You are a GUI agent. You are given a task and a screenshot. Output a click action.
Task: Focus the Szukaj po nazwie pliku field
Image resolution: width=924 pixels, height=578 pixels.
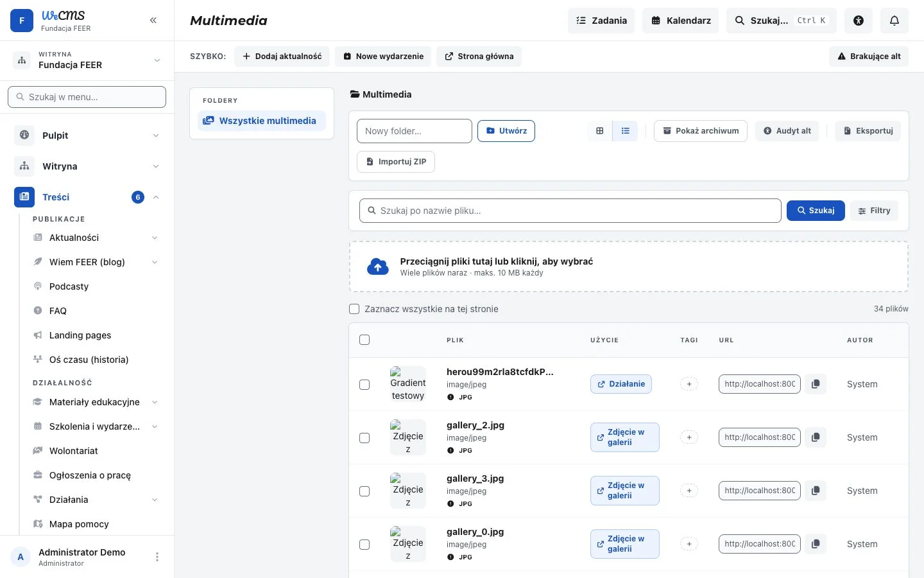pyautogui.click(x=570, y=211)
